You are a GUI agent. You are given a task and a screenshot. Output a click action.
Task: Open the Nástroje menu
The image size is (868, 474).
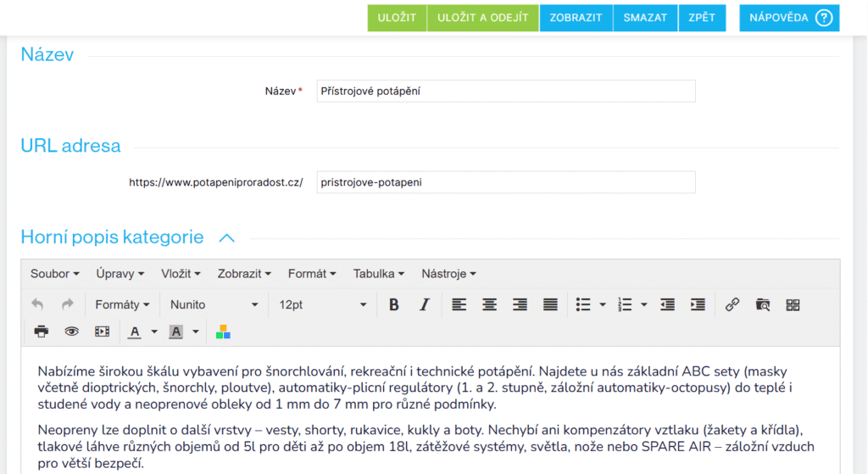point(448,274)
